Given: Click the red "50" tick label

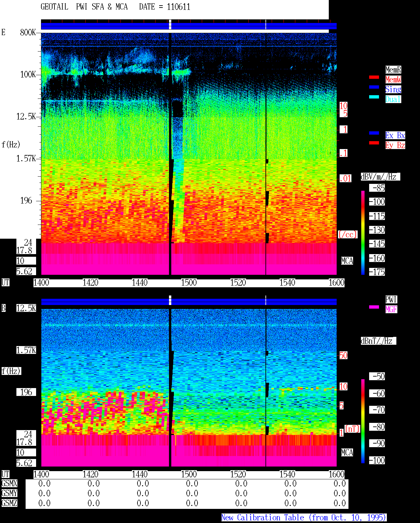Looking at the screenshot, I should [x=343, y=355].
